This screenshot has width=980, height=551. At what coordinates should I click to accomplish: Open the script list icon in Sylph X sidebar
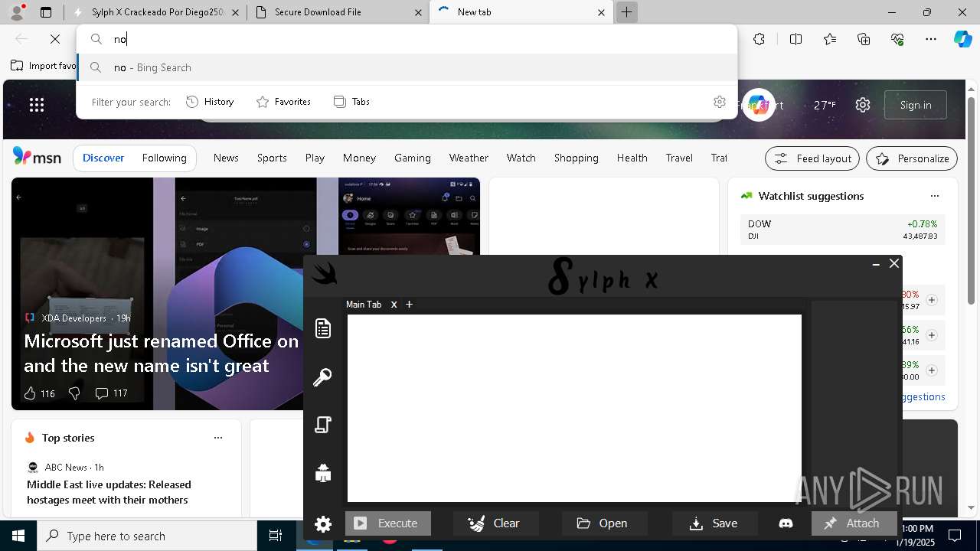323,328
